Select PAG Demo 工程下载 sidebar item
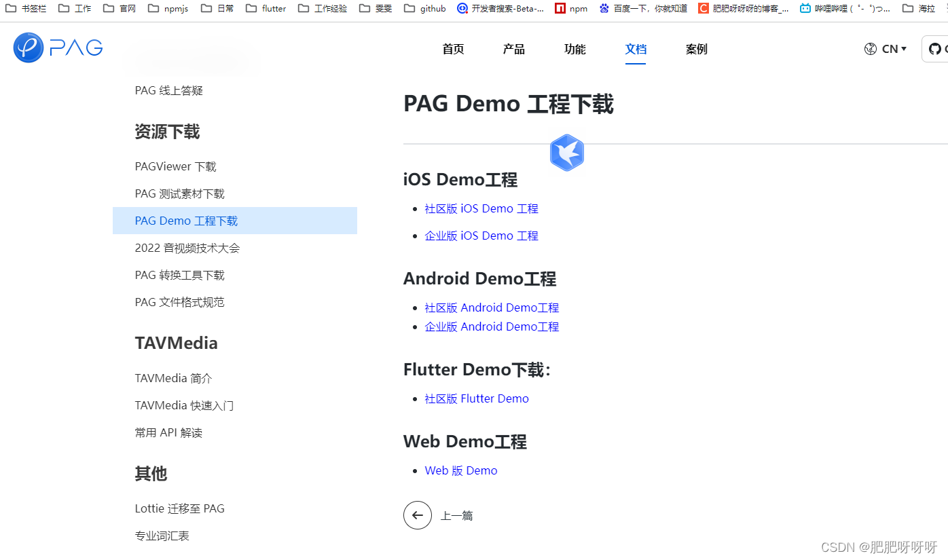 [x=235, y=221]
